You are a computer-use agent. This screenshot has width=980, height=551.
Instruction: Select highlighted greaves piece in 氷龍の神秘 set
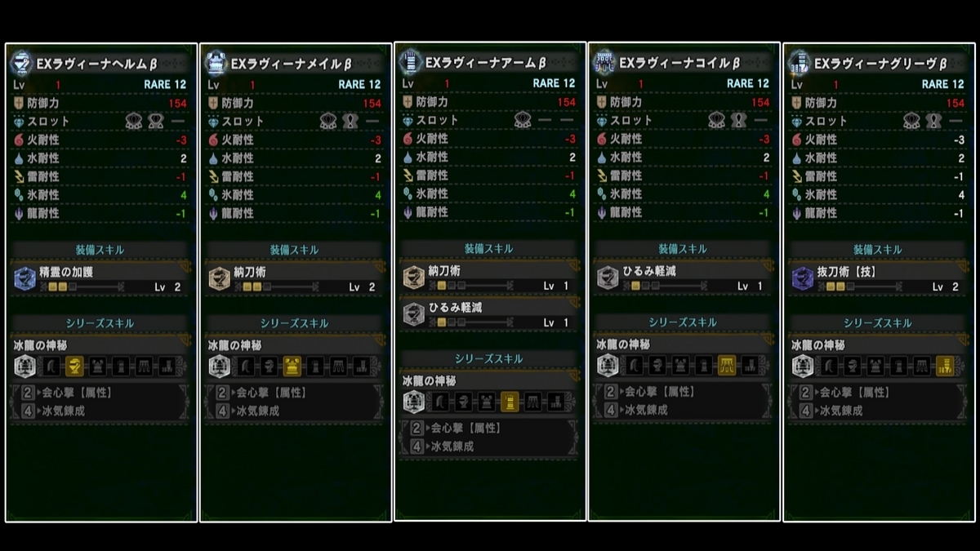[945, 366]
